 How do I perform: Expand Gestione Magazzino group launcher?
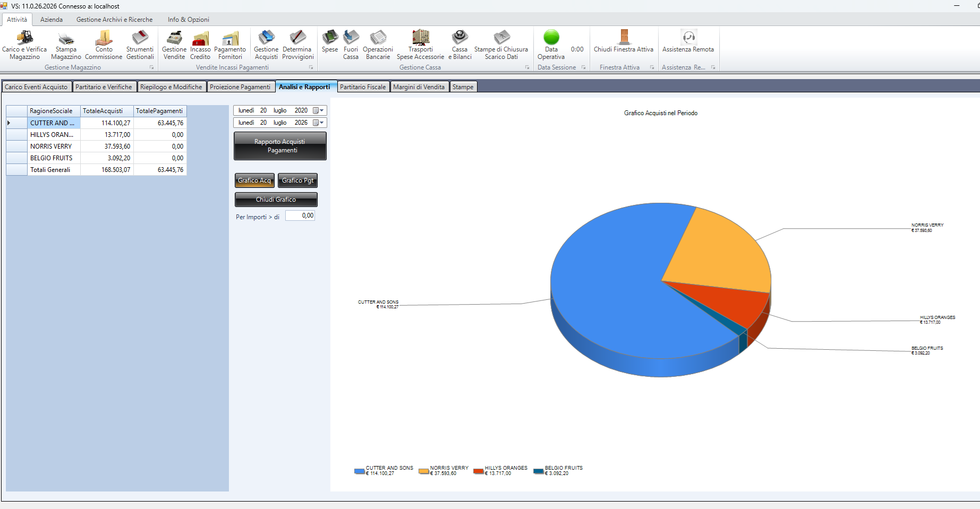point(151,67)
